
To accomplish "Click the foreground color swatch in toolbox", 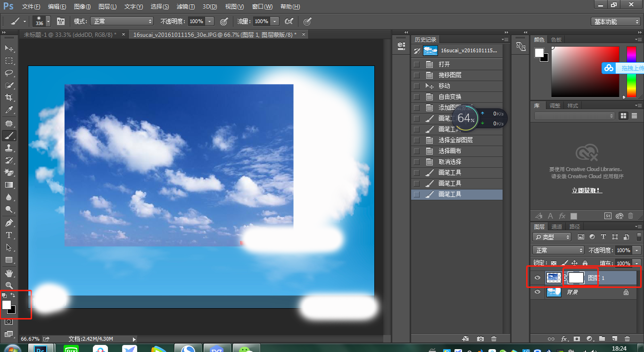I will 7,305.
